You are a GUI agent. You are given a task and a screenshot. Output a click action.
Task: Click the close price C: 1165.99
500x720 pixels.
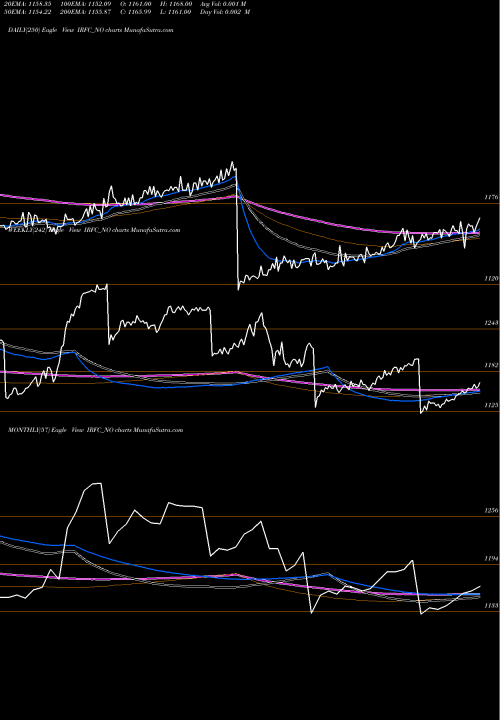tap(135, 12)
